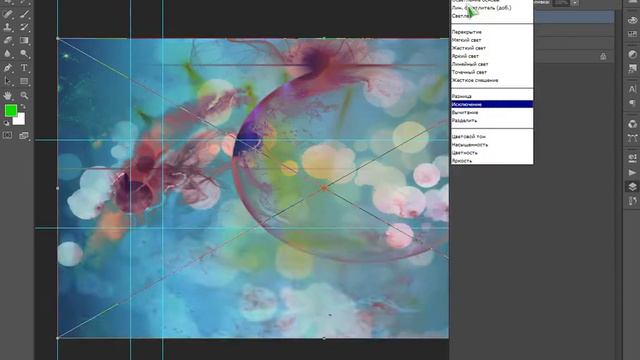Click the transform center reference point
The image size is (640, 360).
[x=324, y=188]
